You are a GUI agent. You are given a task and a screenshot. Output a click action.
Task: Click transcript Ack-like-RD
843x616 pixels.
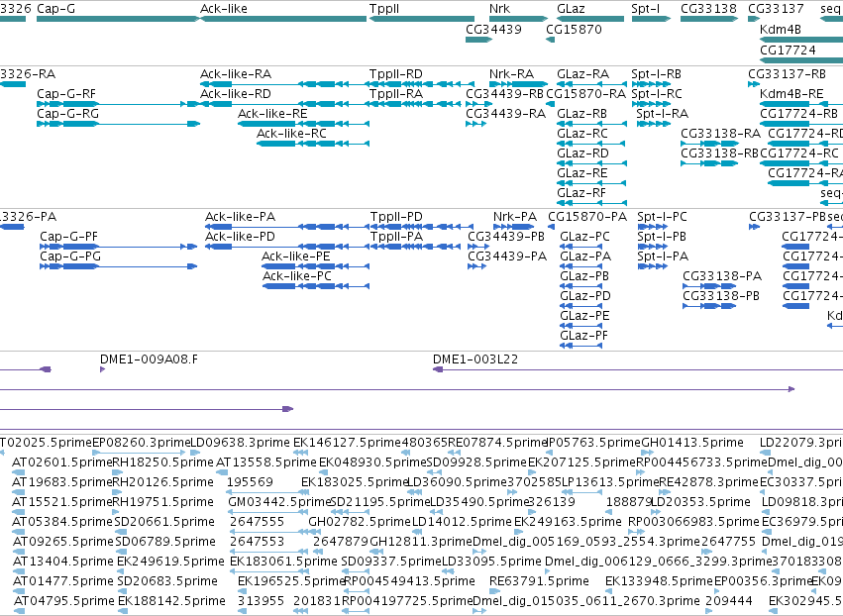236,93
